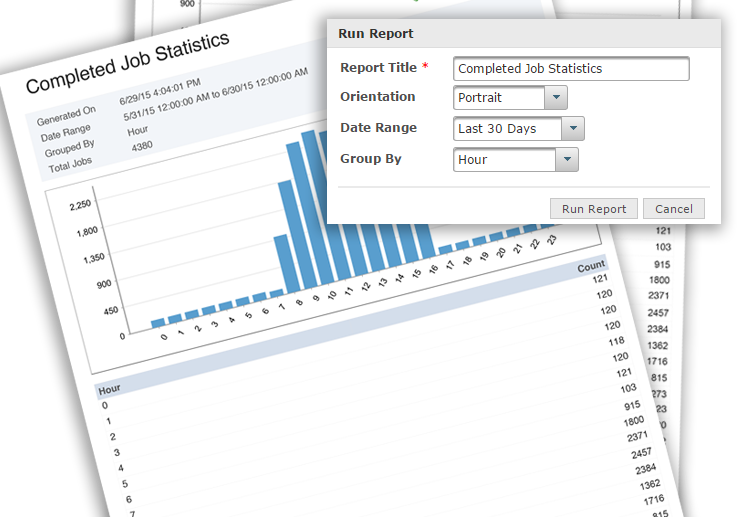Click the Count column header in table
Screen dimensions: 739x517
point(591,266)
